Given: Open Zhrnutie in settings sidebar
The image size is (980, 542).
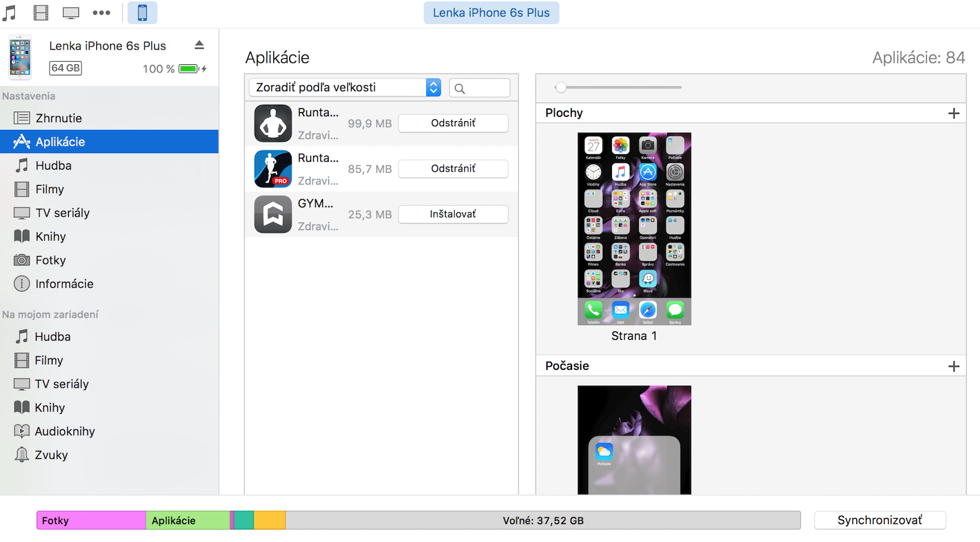Looking at the screenshot, I should [x=109, y=118].
